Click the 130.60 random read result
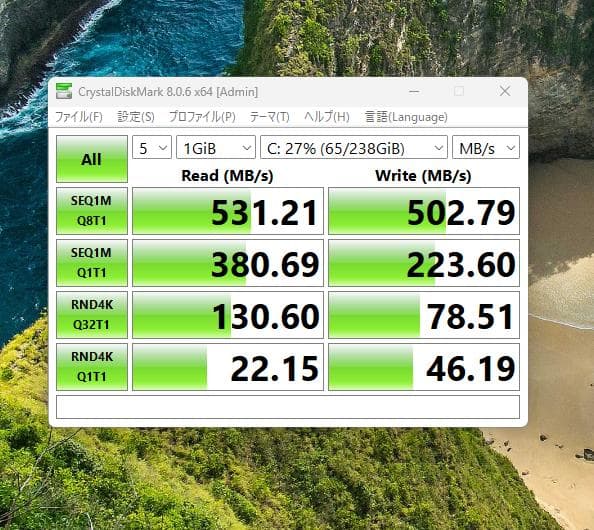Screen dimensions: 594x530 [228, 315]
